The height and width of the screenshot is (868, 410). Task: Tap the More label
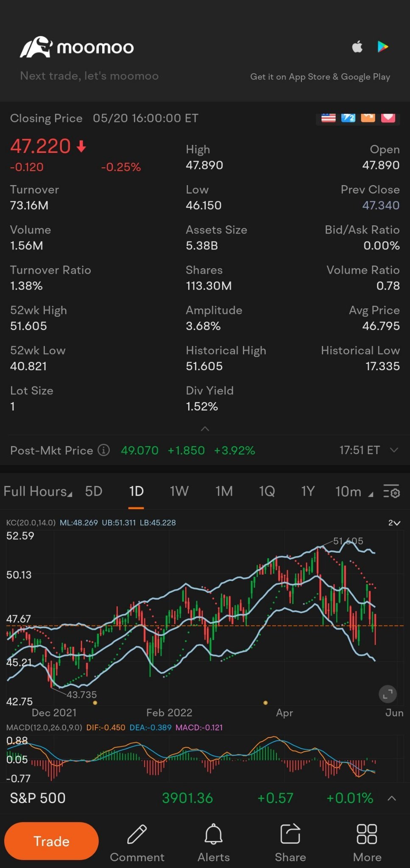[367, 857]
